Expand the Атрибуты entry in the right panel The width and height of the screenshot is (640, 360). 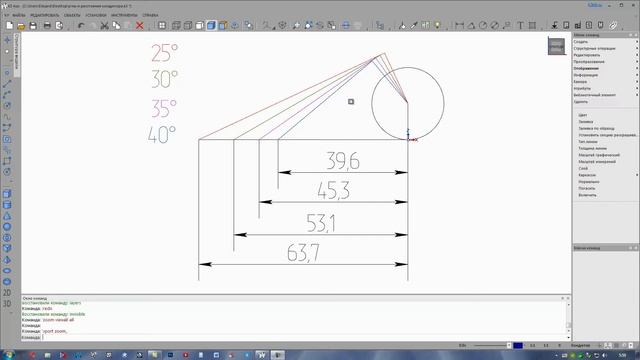coord(605,88)
